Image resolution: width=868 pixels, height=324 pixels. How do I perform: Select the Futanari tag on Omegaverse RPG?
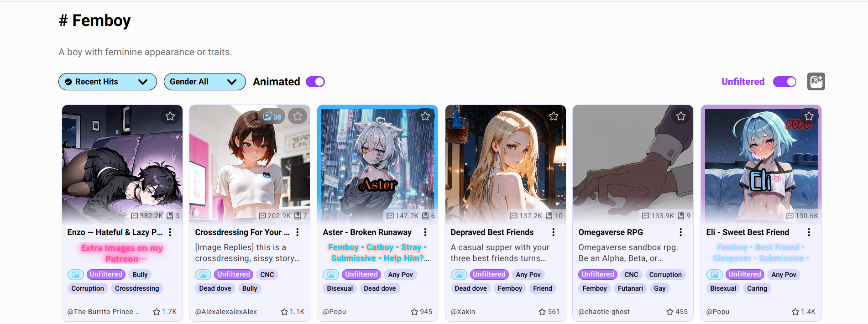(630, 288)
